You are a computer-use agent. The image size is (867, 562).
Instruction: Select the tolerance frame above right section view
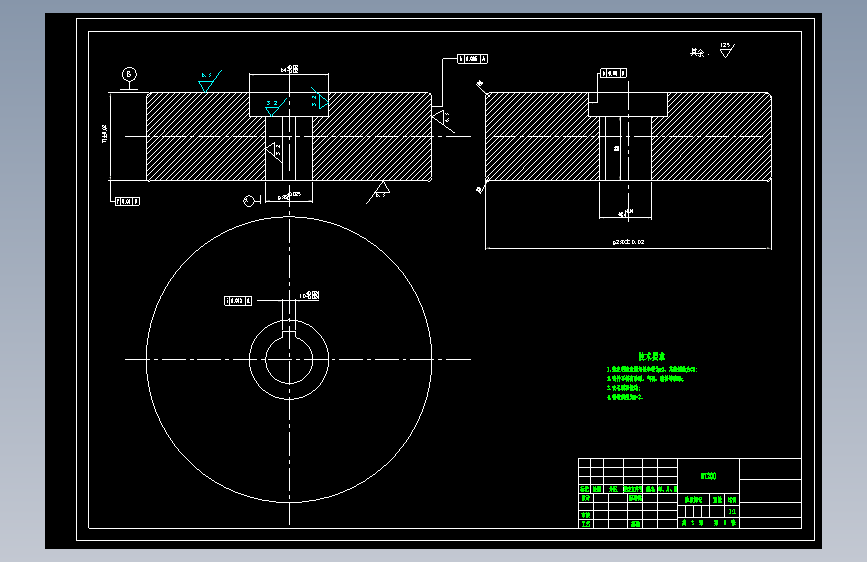pyautogui.click(x=614, y=73)
